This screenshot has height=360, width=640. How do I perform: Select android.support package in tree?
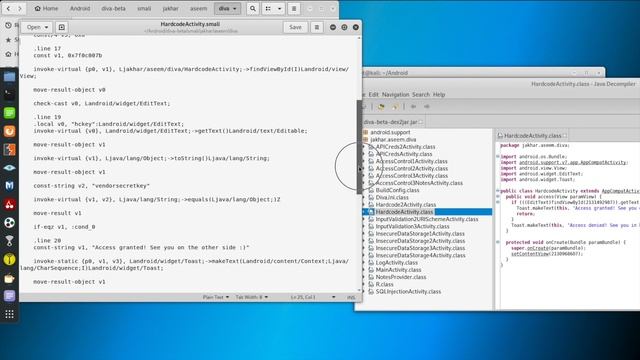coord(390,132)
